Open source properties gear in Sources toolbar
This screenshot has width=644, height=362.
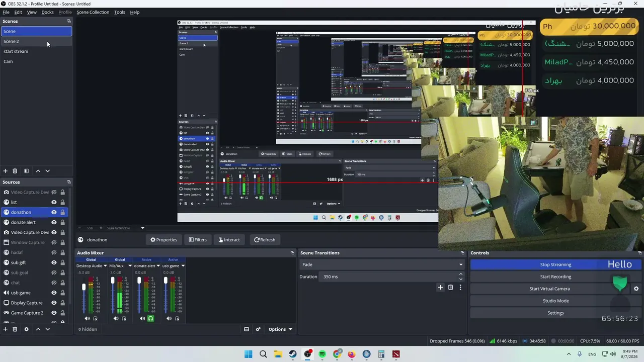pos(26,329)
